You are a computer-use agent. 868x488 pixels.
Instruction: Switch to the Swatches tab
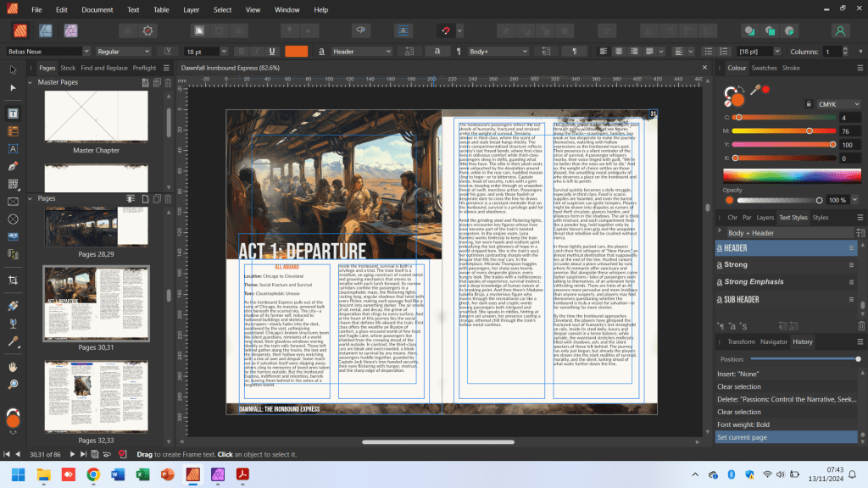point(764,68)
